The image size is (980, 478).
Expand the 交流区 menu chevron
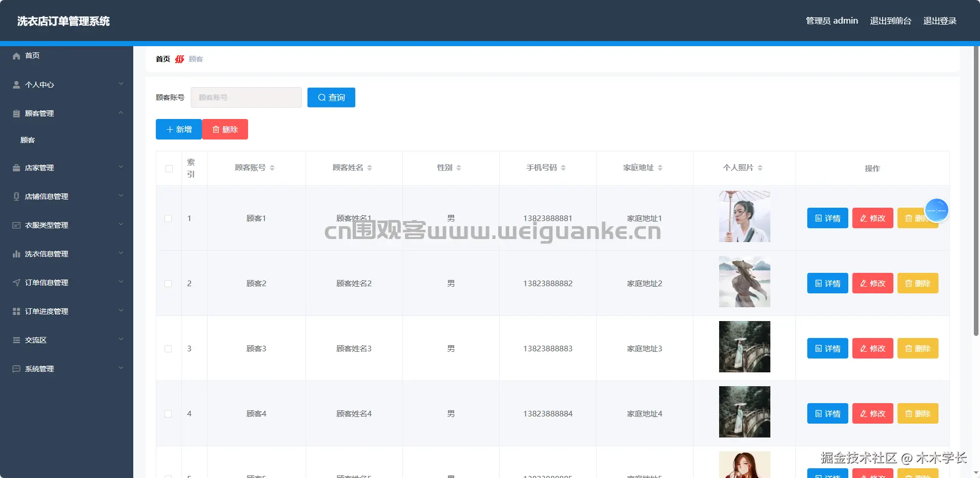pyautogui.click(x=121, y=339)
